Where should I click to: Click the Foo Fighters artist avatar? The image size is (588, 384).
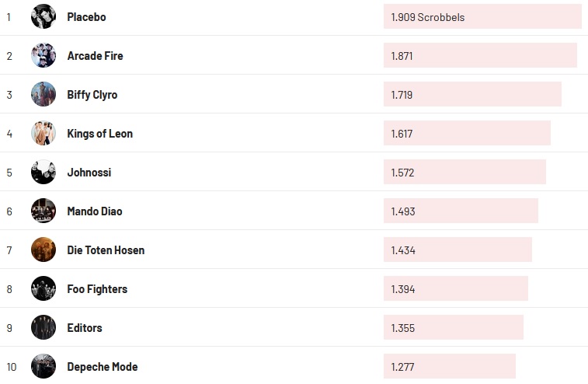tap(43, 288)
